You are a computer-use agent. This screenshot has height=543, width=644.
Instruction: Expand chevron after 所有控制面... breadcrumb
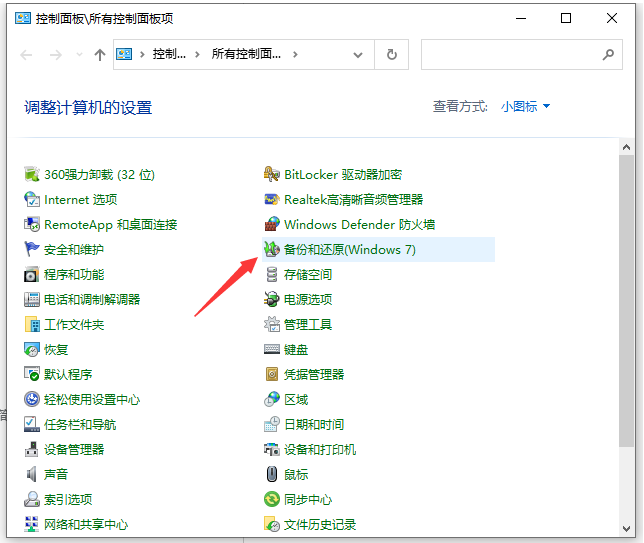(x=295, y=54)
